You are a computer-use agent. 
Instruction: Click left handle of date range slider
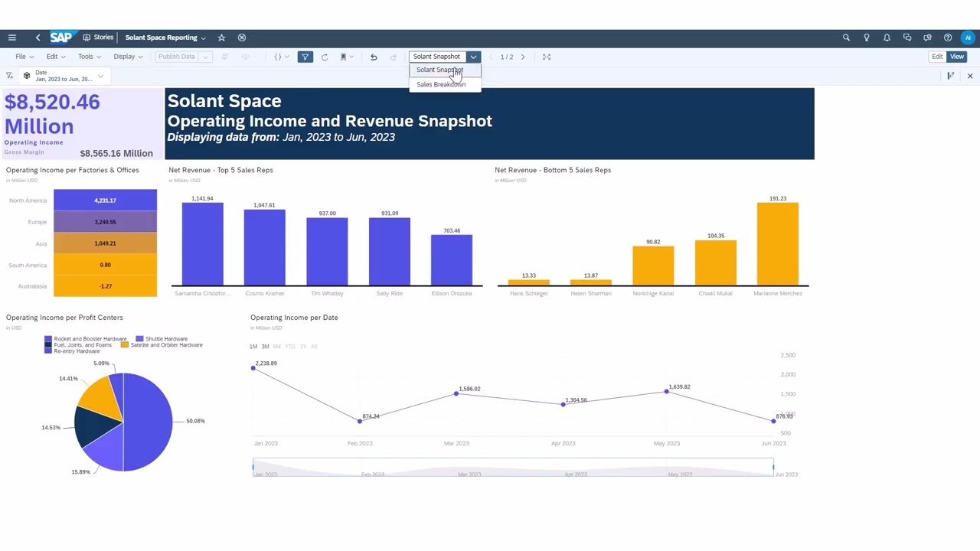pyautogui.click(x=253, y=467)
